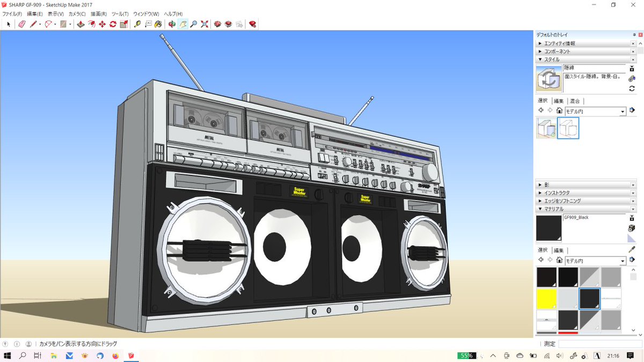Click set material to default icon
Image resolution: width=644 pixels, height=362 pixels.
[x=632, y=238]
